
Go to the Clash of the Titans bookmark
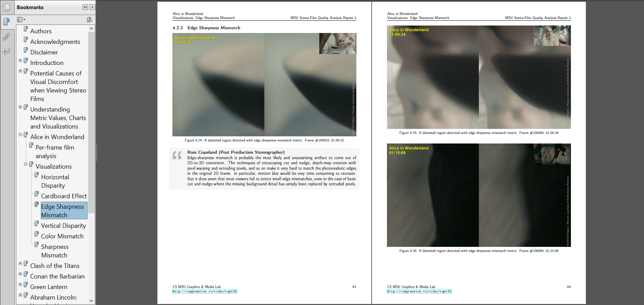(55, 266)
